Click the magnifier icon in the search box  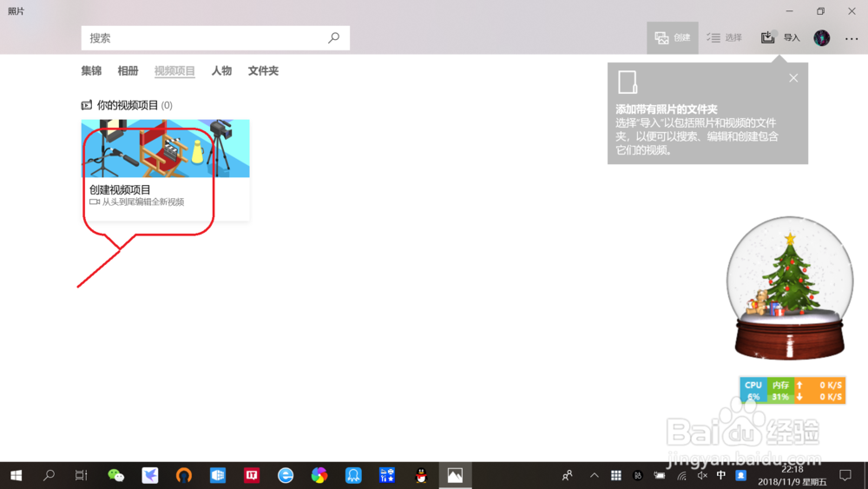coord(334,37)
